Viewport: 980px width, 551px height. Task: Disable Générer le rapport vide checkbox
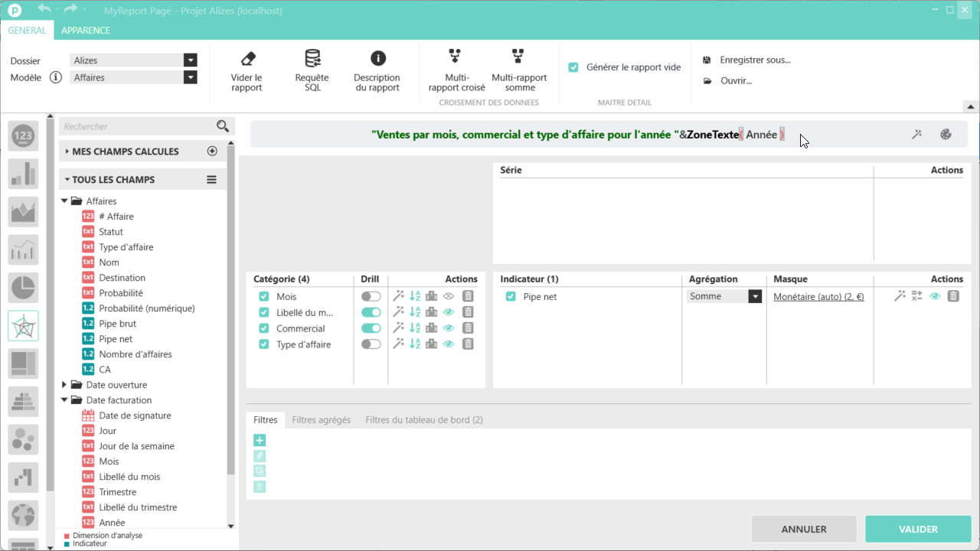click(573, 67)
